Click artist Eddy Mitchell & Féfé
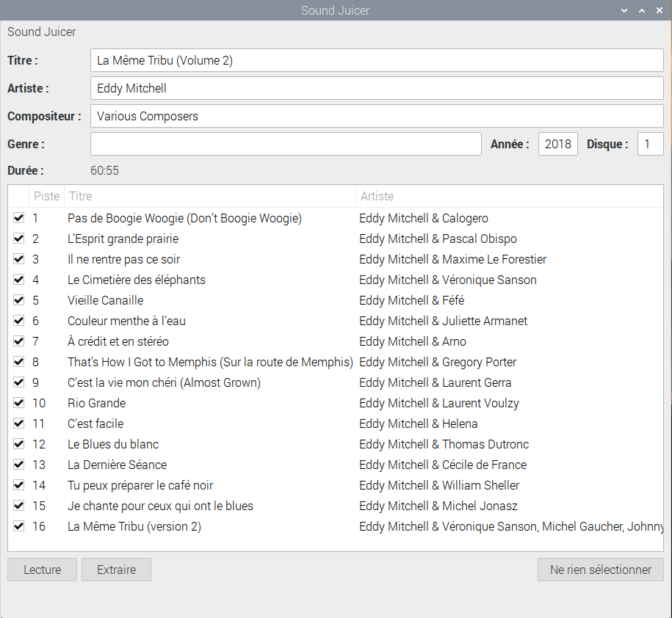The width and height of the screenshot is (672, 618). [x=412, y=300]
